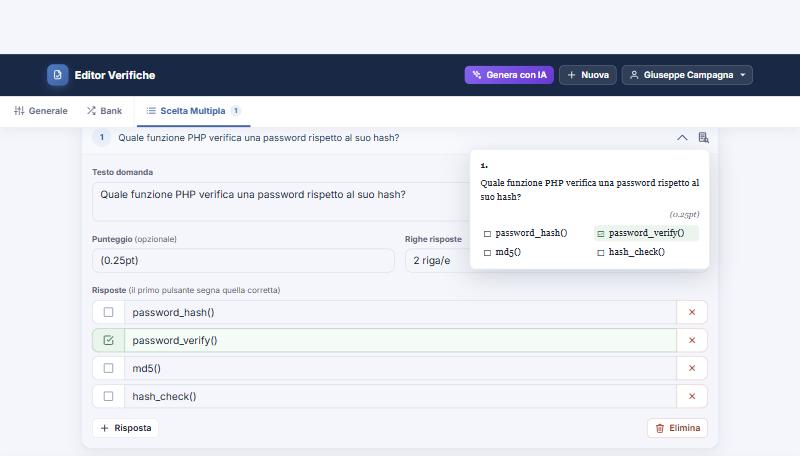Edit the password_hash() answer text field
The height and width of the screenshot is (456, 800).
401,312
